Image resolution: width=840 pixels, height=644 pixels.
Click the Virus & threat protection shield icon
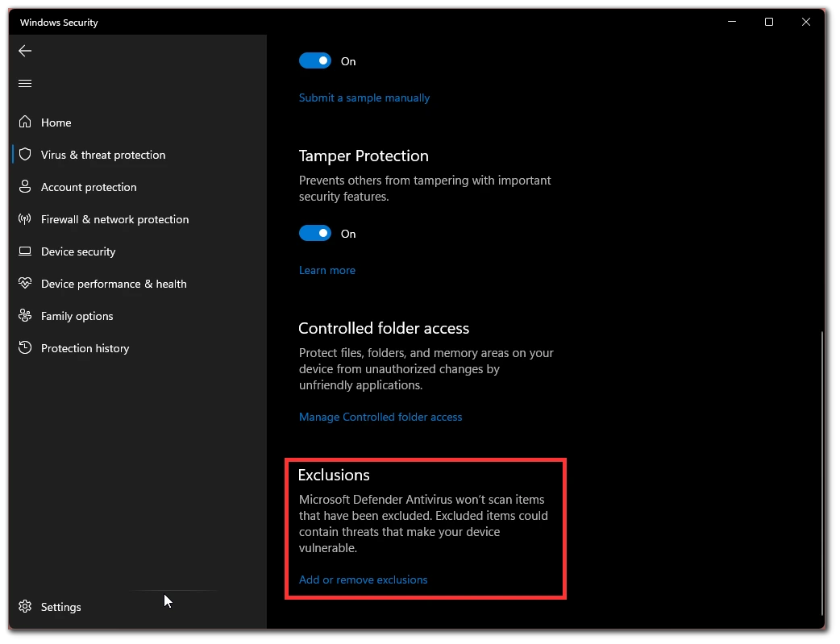point(25,154)
